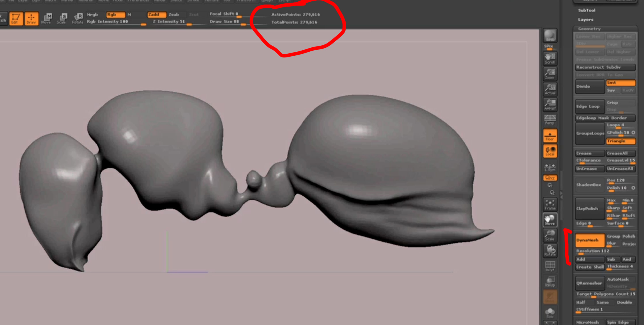Expand the SubTool palette section
The image size is (644, 325).
[586, 10]
